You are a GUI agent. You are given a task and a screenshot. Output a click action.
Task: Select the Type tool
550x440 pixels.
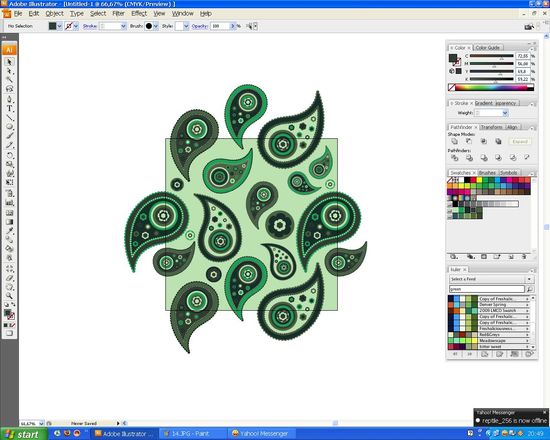pyautogui.click(x=9, y=108)
